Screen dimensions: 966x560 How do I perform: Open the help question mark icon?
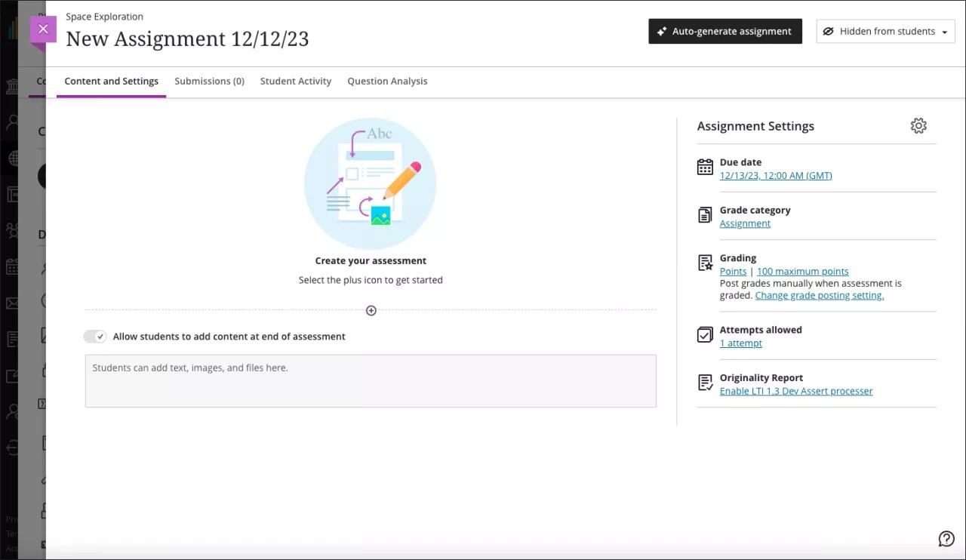(946, 538)
